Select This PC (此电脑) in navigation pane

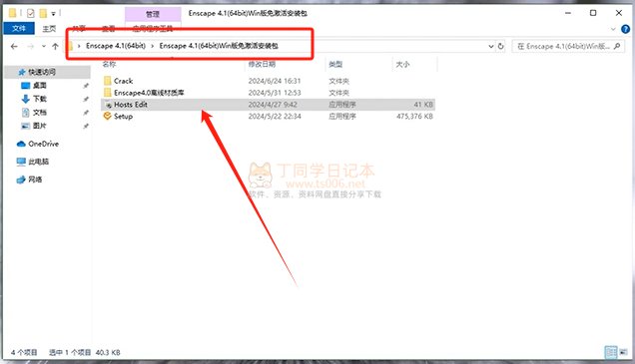pyautogui.click(x=39, y=162)
